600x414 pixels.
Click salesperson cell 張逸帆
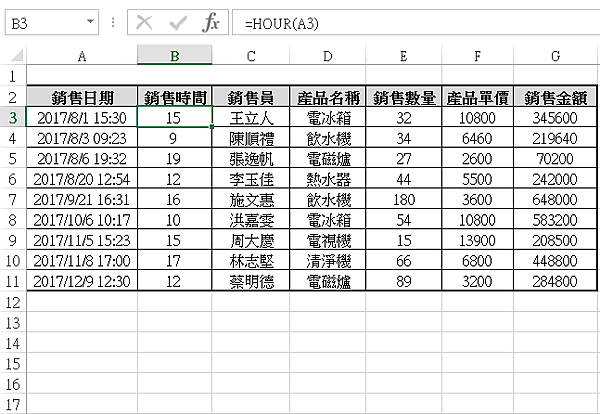(251, 158)
